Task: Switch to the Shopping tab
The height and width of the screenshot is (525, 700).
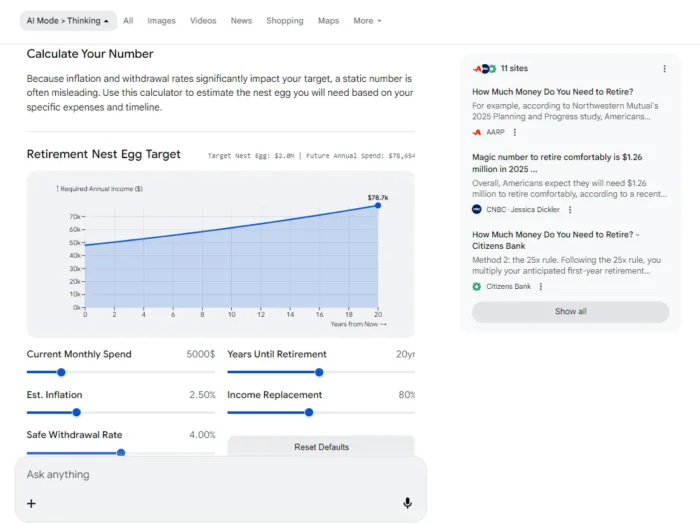Action: click(284, 20)
